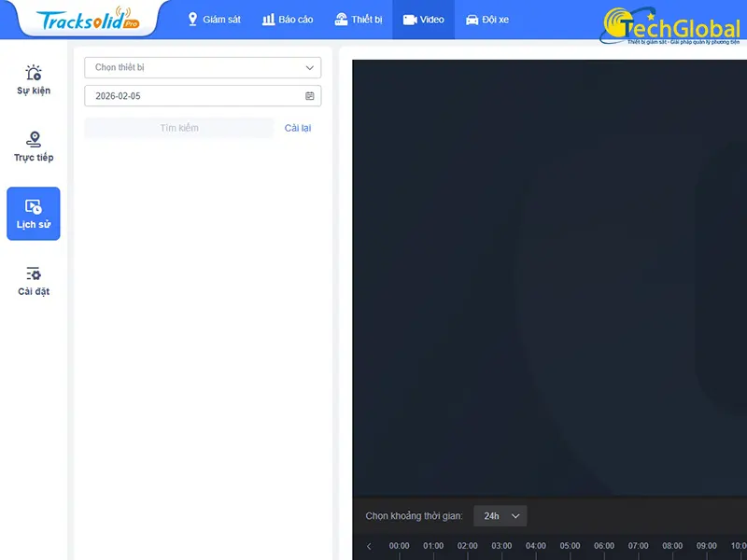Click the Lịch sử history playback icon
This screenshot has width=747, height=560.
point(34,214)
